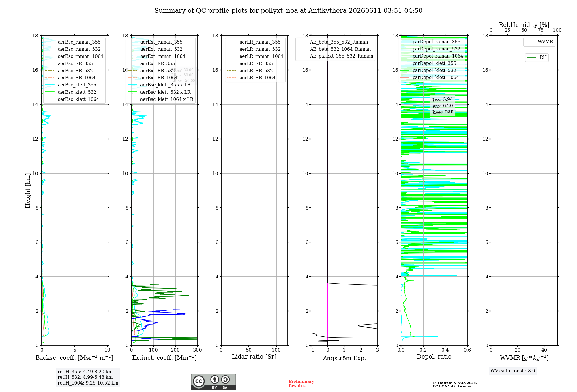Image resolution: width=577 pixels, height=392 pixels.
Task: Select aerExt_raman_532 legend entry
Action: (x=155, y=49)
